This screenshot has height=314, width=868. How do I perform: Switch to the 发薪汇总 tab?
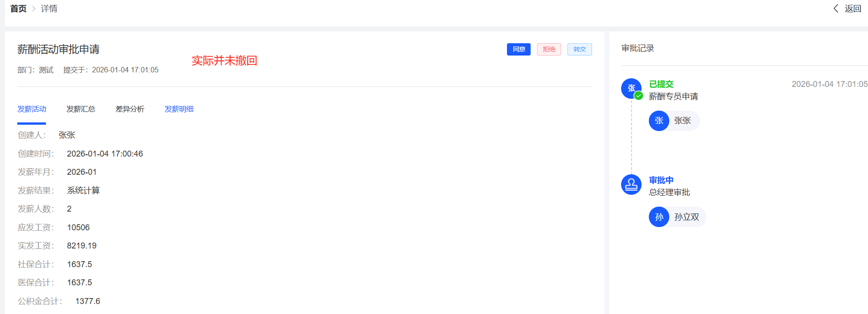click(x=81, y=109)
